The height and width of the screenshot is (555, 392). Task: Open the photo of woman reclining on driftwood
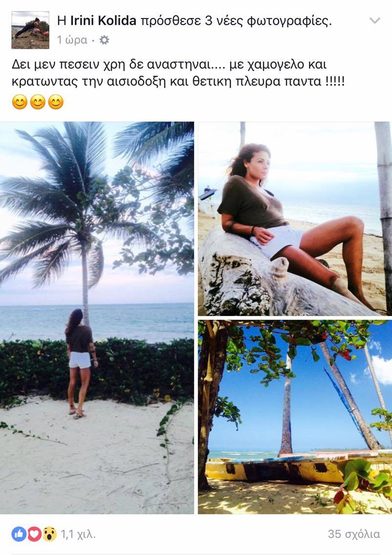coord(295,218)
